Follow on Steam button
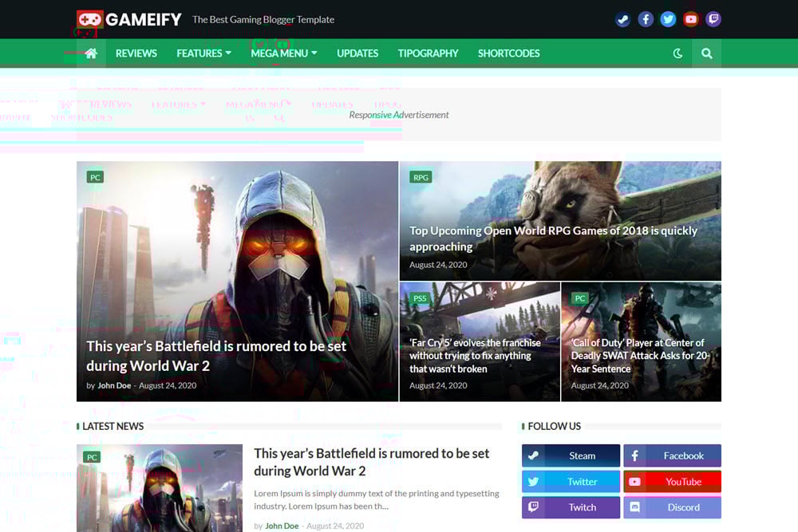The width and height of the screenshot is (798, 532). (x=571, y=455)
